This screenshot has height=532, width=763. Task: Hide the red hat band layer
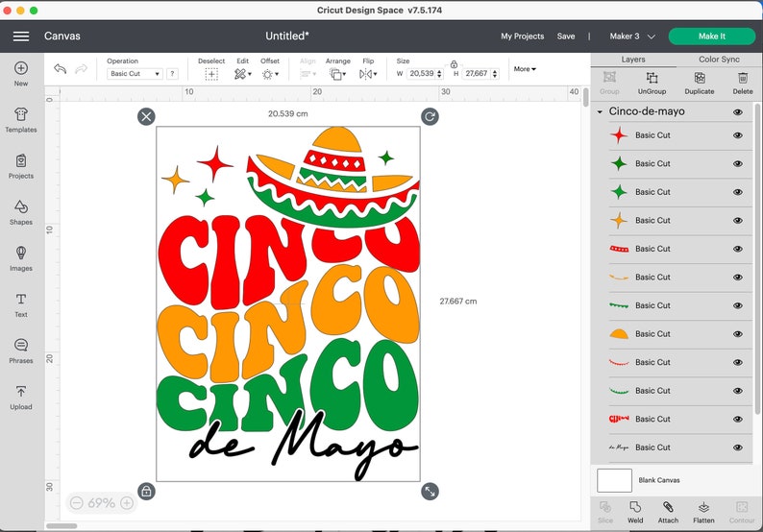point(738,249)
